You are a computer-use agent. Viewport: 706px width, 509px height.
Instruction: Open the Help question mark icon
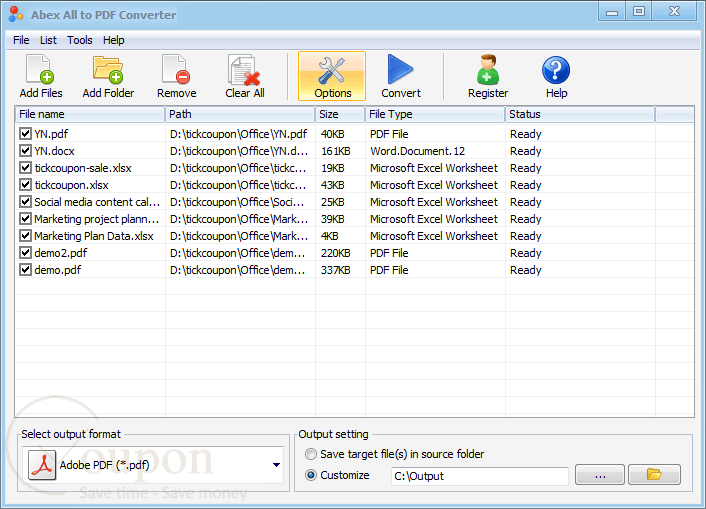[x=556, y=70]
